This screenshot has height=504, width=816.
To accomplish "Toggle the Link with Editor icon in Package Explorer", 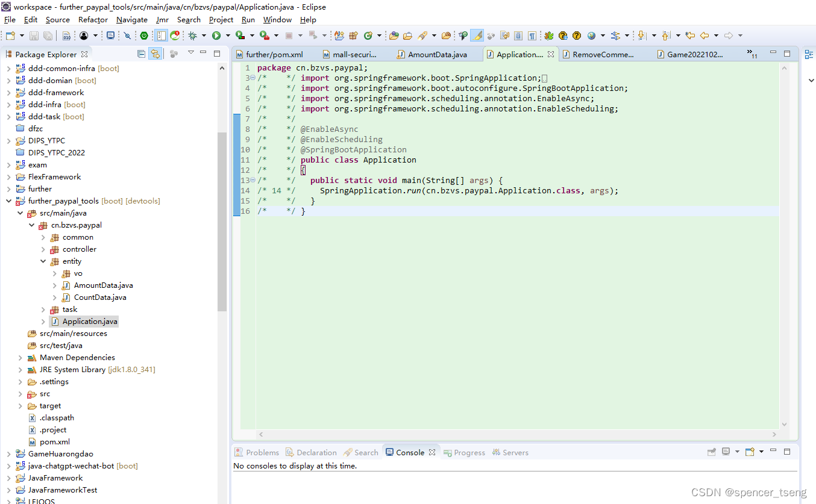I will tap(155, 54).
